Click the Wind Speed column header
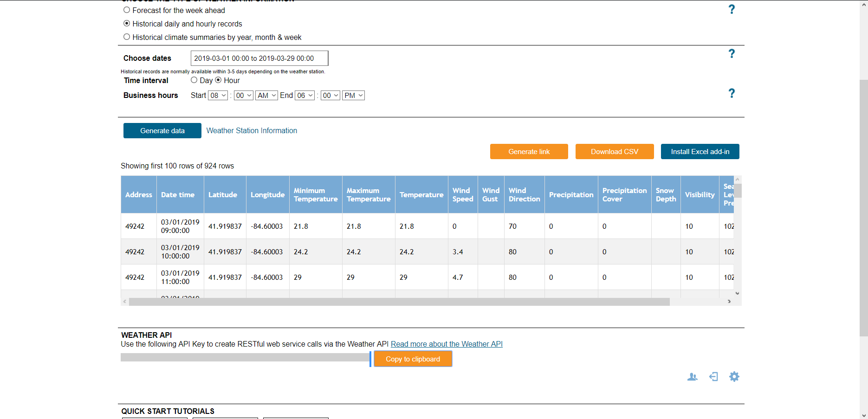This screenshot has width=868, height=419. click(462, 195)
